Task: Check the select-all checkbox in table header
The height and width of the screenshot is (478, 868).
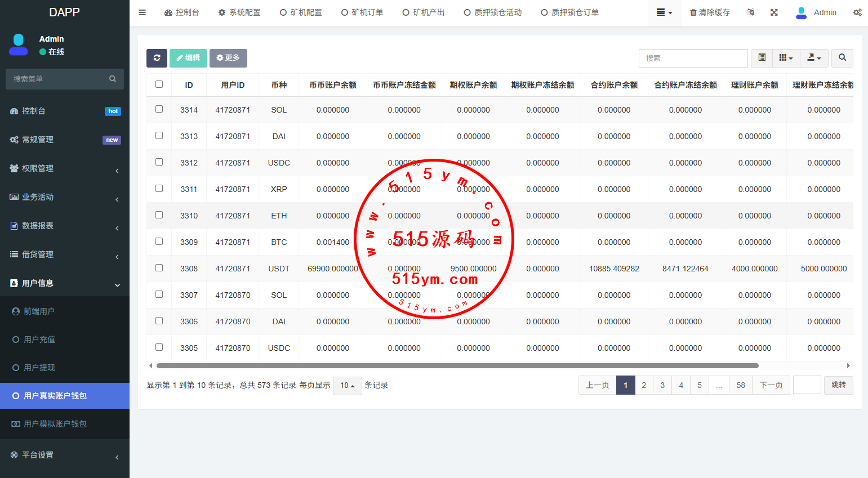Action: (159, 84)
